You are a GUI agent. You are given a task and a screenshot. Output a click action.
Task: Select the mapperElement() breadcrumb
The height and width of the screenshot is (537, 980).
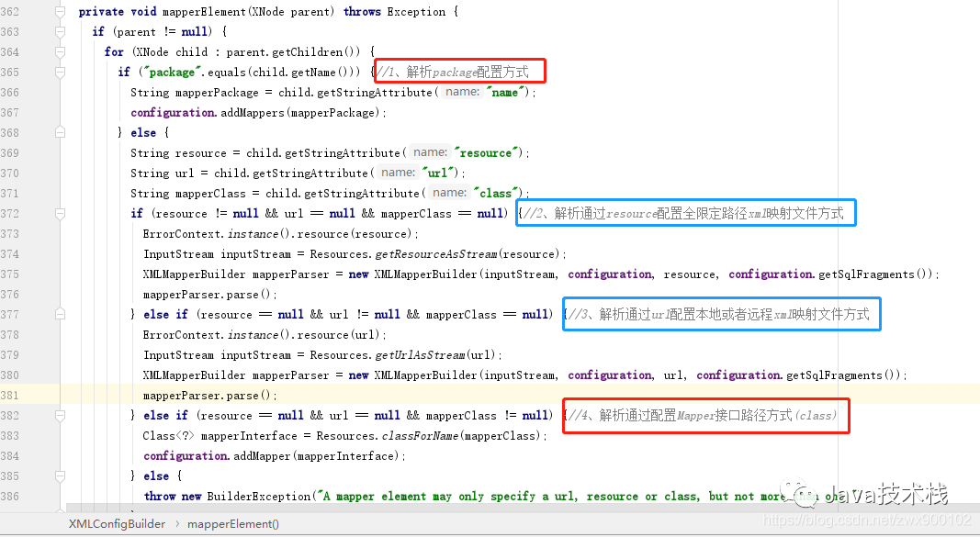(233, 524)
